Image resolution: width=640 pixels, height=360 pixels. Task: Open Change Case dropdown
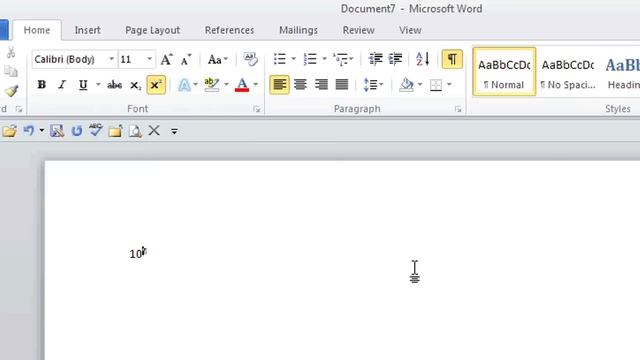point(218,60)
